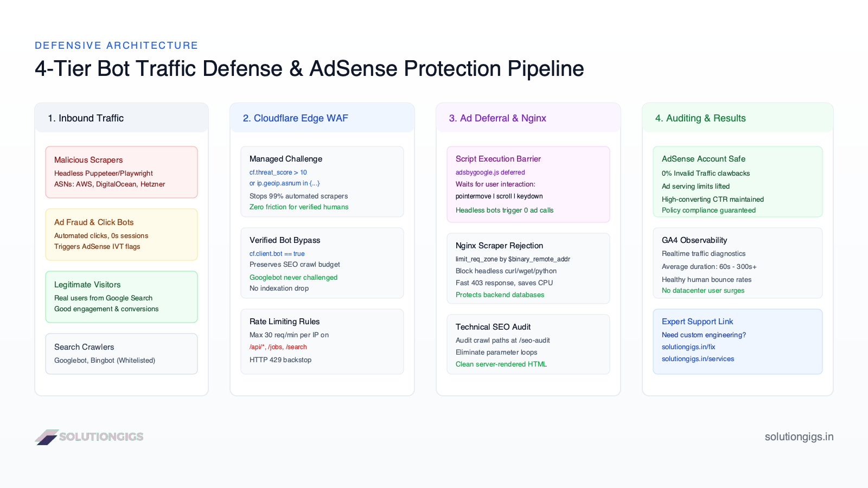The image size is (868, 488).
Task: Click Headless bots trigger 0 ad calls
Action: coord(505,210)
